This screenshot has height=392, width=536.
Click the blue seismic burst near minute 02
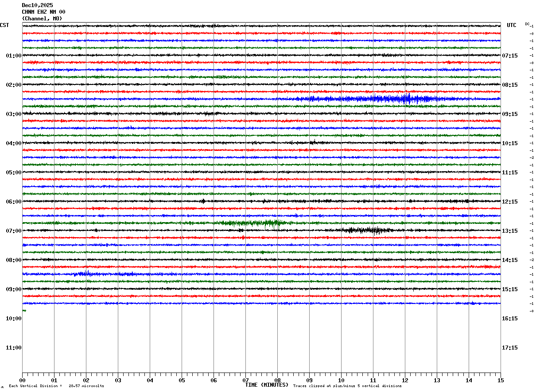tap(86, 274)
